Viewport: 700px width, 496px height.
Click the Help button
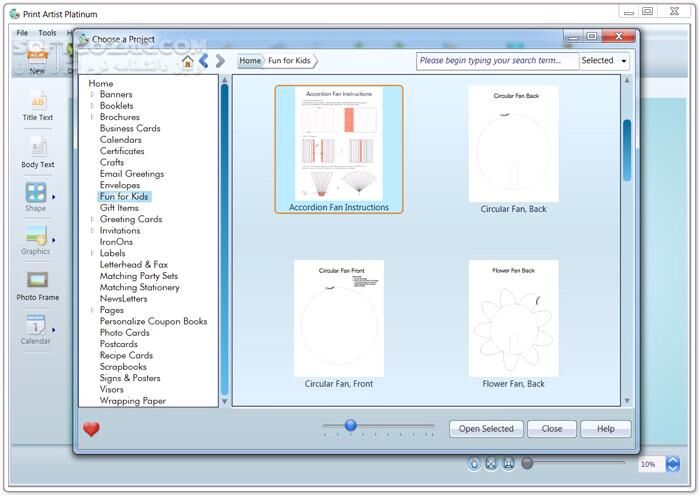click(605, 429)
